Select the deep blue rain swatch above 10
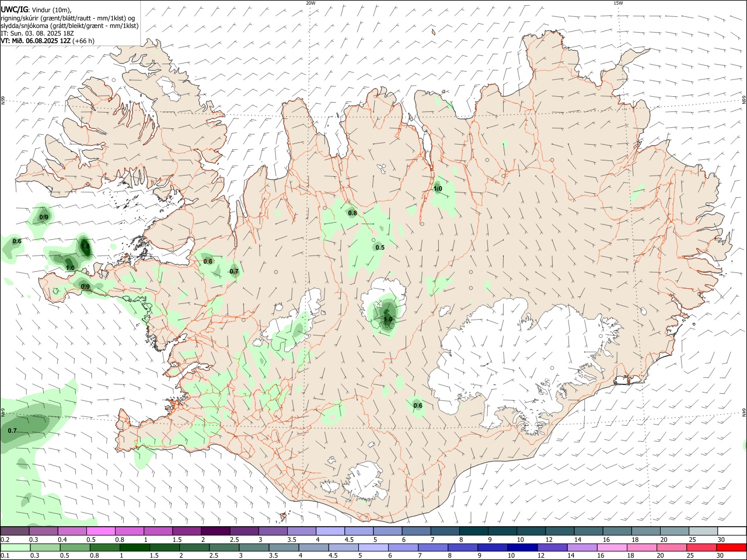 click(521, 548)
